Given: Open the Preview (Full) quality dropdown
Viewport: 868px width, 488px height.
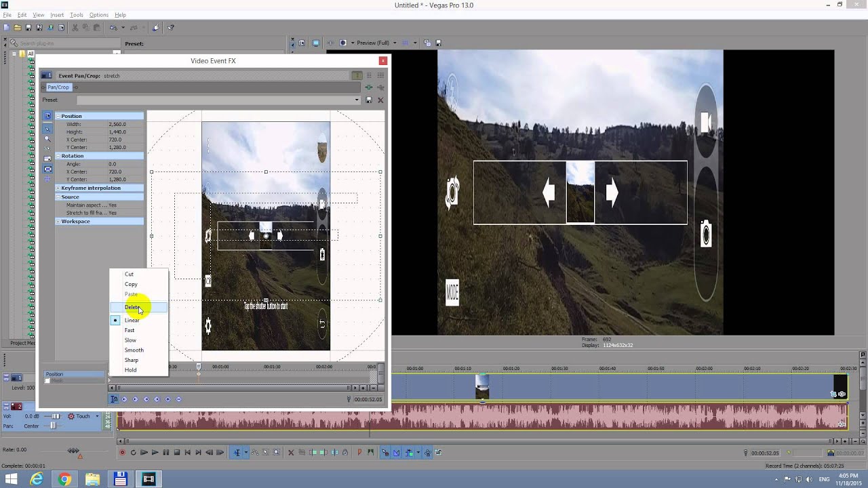Looking at the screenshot, I should pyautogui.click(x=395, y=43).
